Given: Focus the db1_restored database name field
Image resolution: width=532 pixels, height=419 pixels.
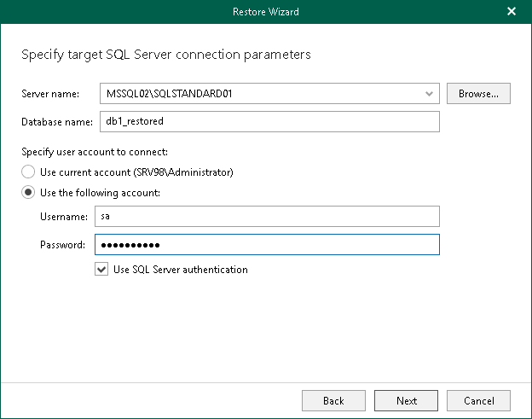Looking at the screenshot, I should coord(268,121).
